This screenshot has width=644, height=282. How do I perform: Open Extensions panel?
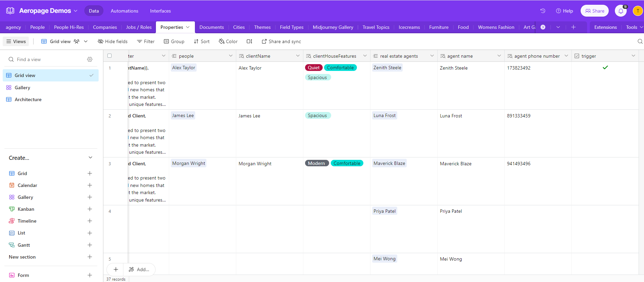pos(605,27)
